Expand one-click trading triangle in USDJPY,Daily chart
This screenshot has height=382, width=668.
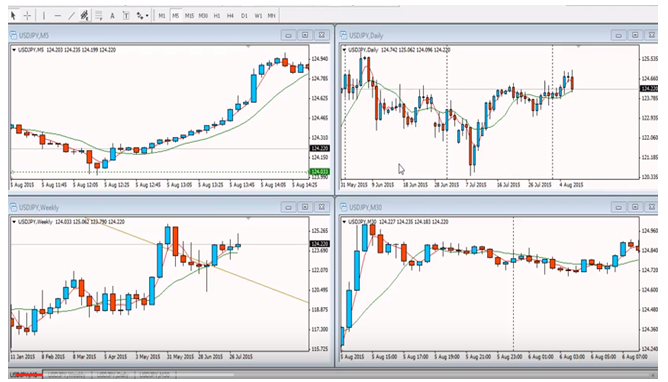pos(344,50)
